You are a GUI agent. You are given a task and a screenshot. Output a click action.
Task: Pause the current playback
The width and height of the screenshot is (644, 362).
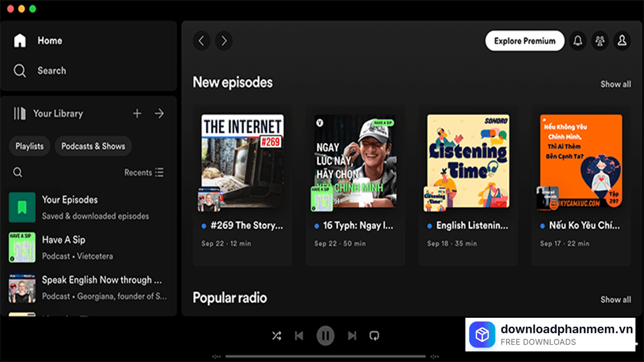325,335
